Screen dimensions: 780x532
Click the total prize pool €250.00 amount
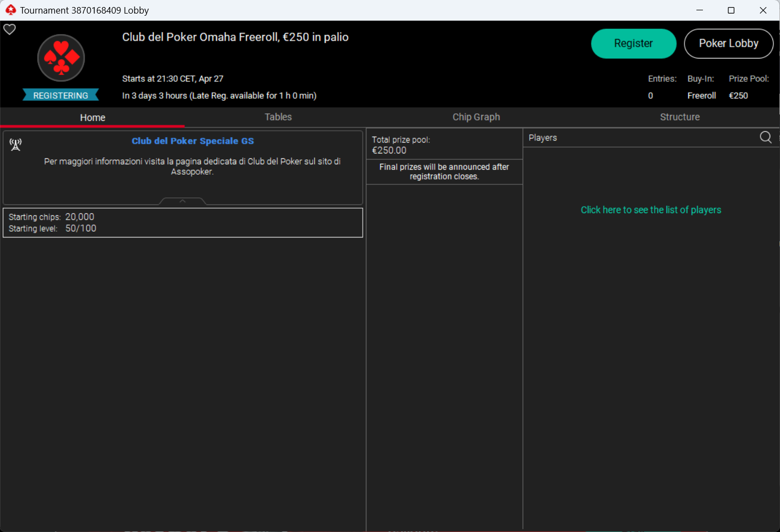pyautogui.click(x=389, y=150)
